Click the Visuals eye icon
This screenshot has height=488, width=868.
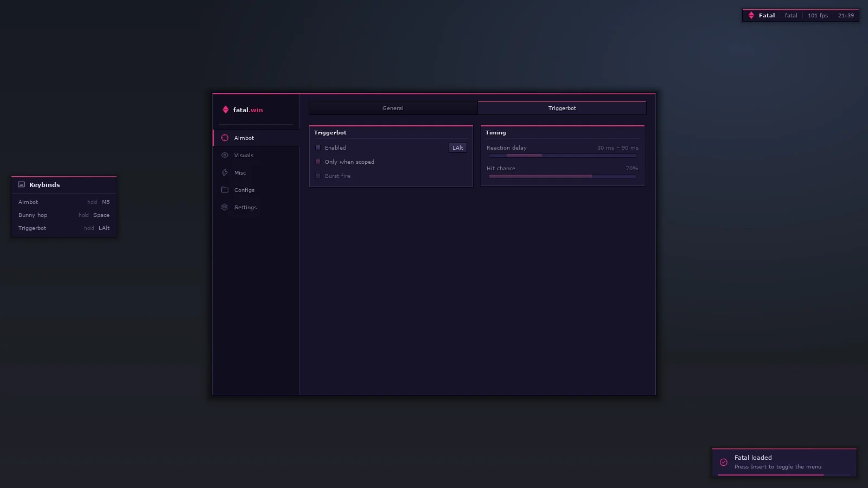pyautogui.click(x=225, y=155)
